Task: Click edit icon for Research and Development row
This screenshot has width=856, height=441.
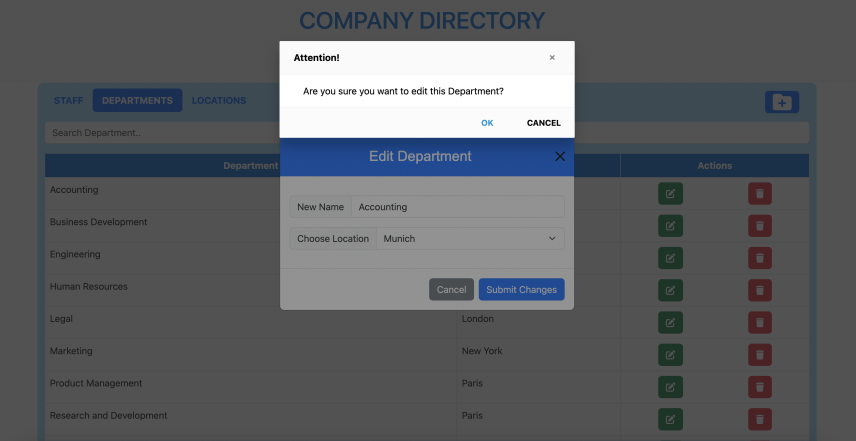Action: pyautogui.click(x=670, y=419)
